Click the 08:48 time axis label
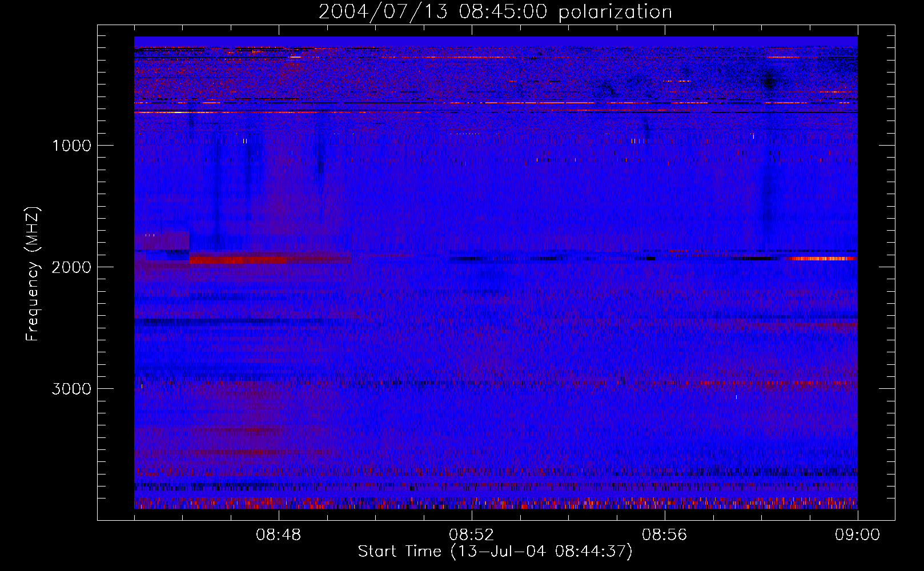The width and height of the screenshot is (924, 571). tap(279, 535)
